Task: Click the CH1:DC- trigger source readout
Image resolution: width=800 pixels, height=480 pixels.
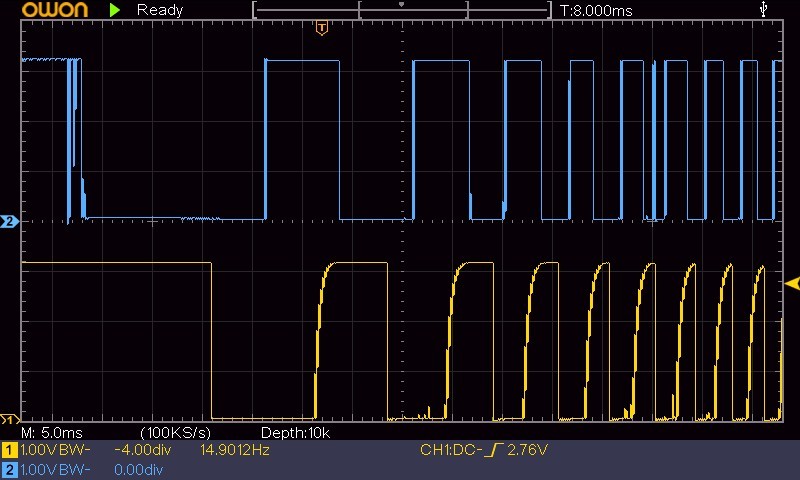Action: click(451, 450)
